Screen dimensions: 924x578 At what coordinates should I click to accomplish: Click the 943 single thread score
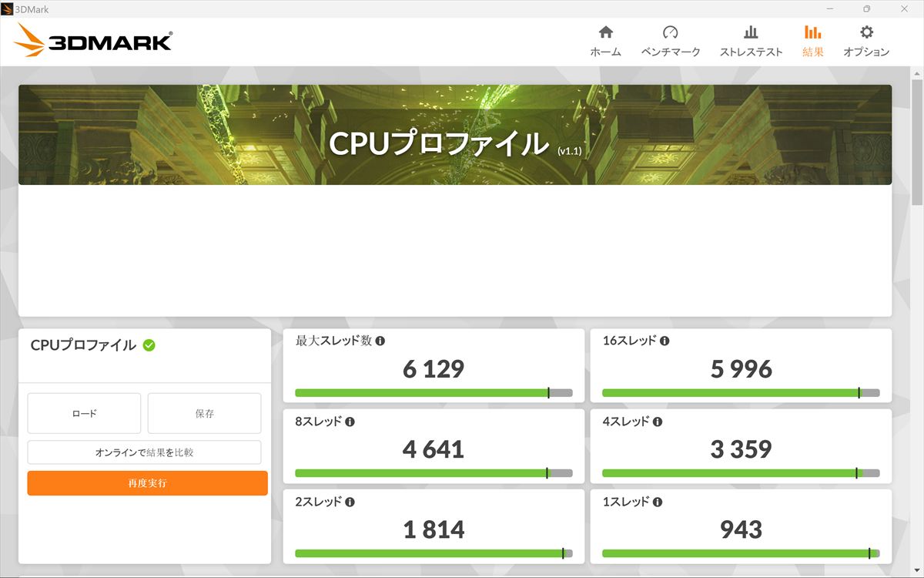[741, 529]
